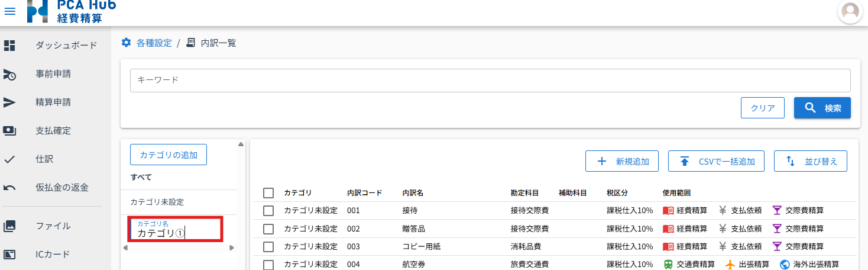
Task: Click the user profile avatar
Action: tap(850, 12)
